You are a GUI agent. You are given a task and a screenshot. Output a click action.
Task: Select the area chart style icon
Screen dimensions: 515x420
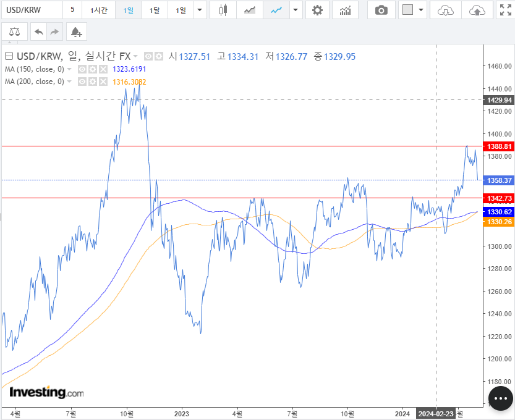(x=250, y=10)
